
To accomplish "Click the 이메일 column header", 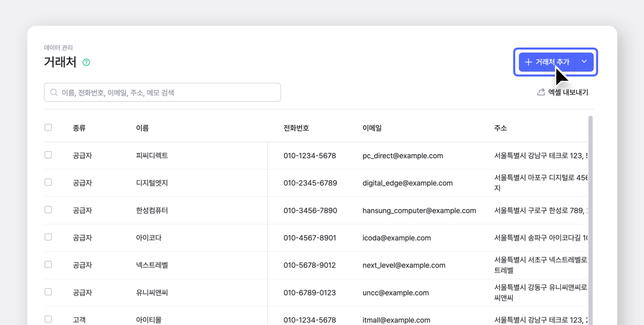I will 372,128.
